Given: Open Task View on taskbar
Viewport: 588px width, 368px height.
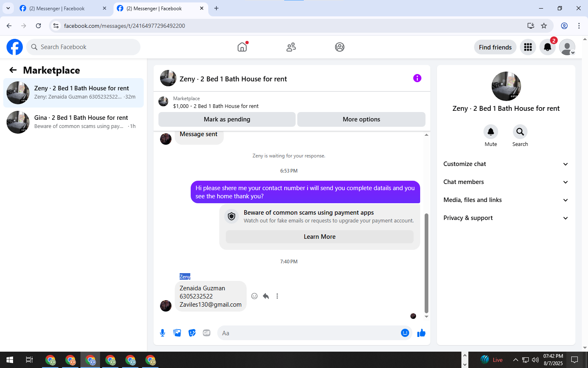Looking at the screenshot, I should pyautogui.click(x=29, y=360).
